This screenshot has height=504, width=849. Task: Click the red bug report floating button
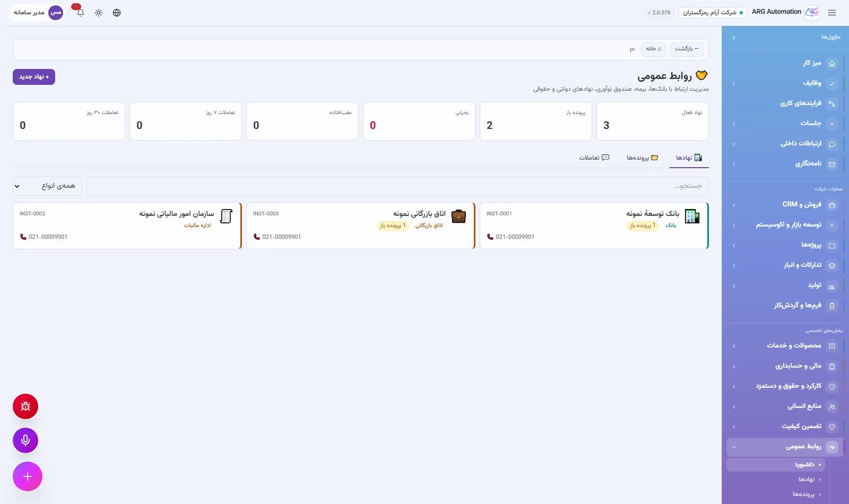25,406
